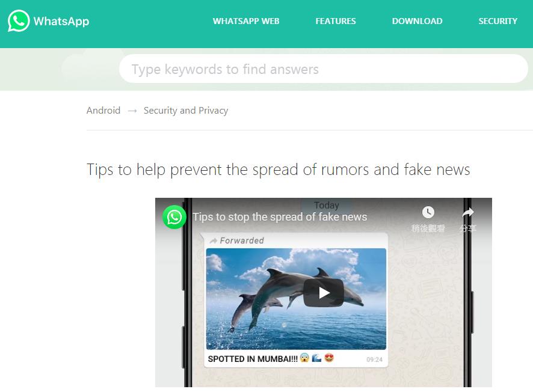This screenshot has height=392, width=533.
Task: Open the video title 'Tips to stop the spread of fake news'
Action: [x=280, y=216]
